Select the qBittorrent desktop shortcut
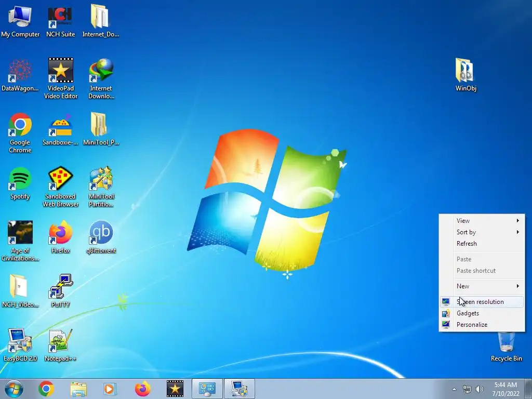The image size is (532, 399). tap(101, 237)
